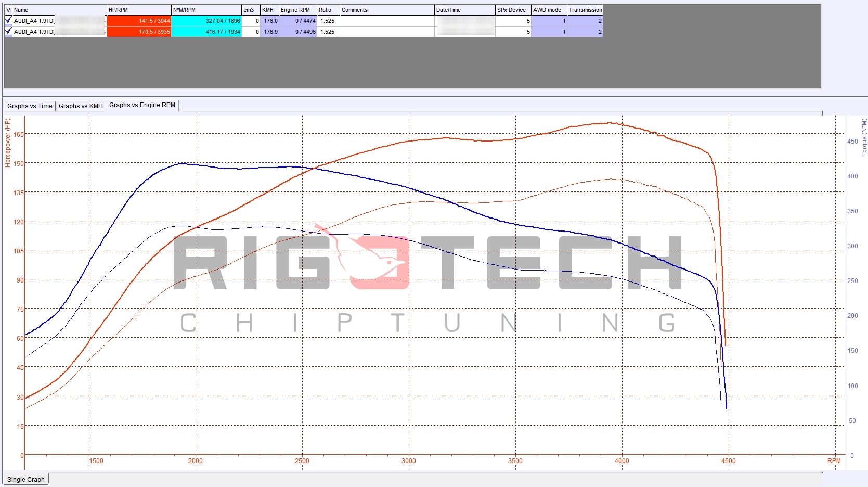
Task: Select the red cell showing 170.5 / 3935
Action: point(139,32)
